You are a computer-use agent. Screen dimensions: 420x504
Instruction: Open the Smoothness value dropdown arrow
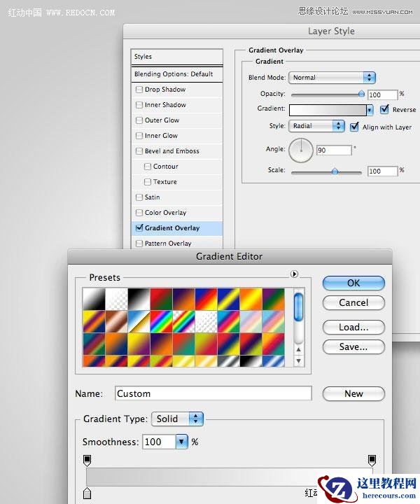pyautogui.click(x=181, y=442)
